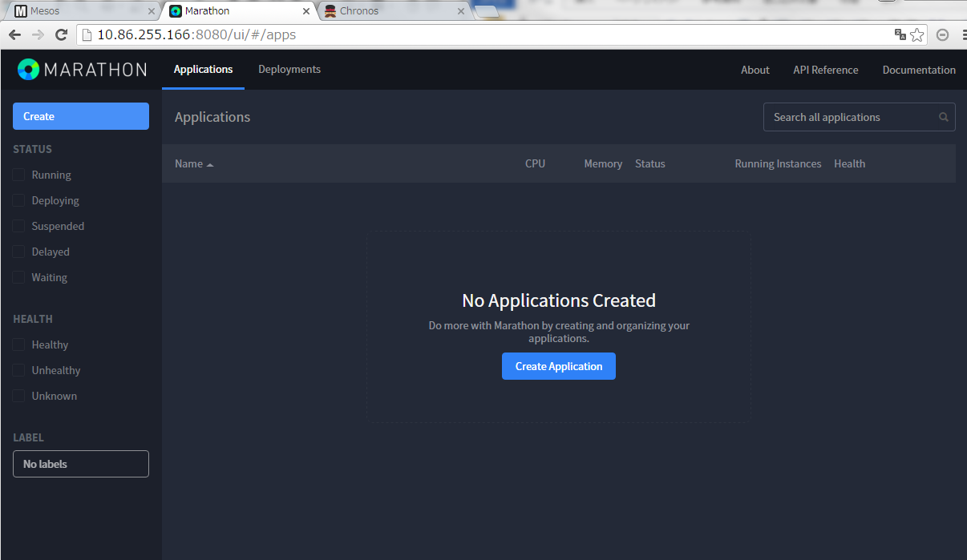Open the API Reference link
Viewport: 967px width, 560px height.
pyautogui.click(x=826, y=70)
